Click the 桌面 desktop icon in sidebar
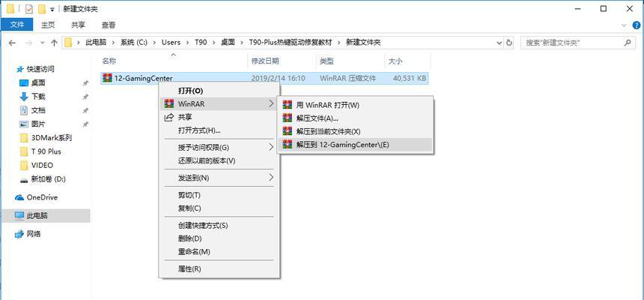The image size is (644, 300). click(x=24, y=83)
